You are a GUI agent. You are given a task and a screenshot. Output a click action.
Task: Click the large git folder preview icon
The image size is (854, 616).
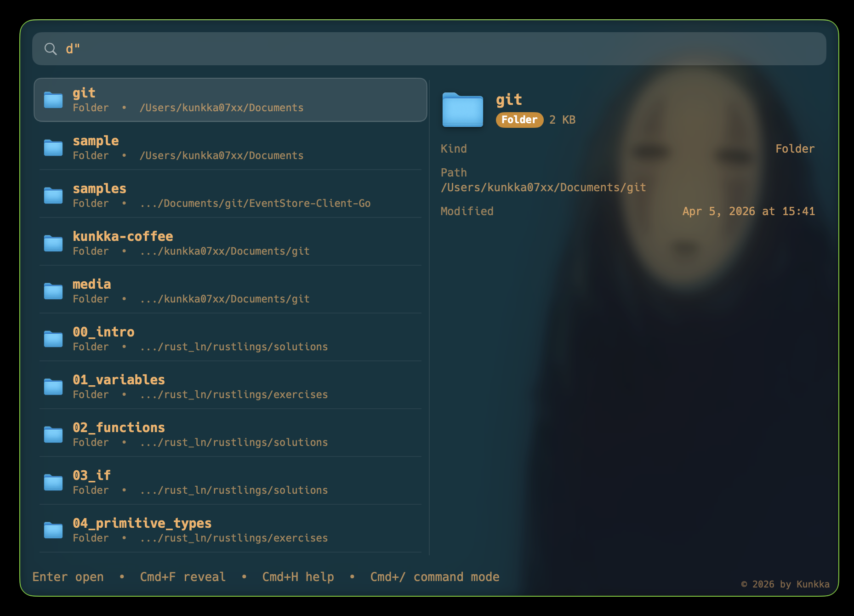click(x=462, y=110)
